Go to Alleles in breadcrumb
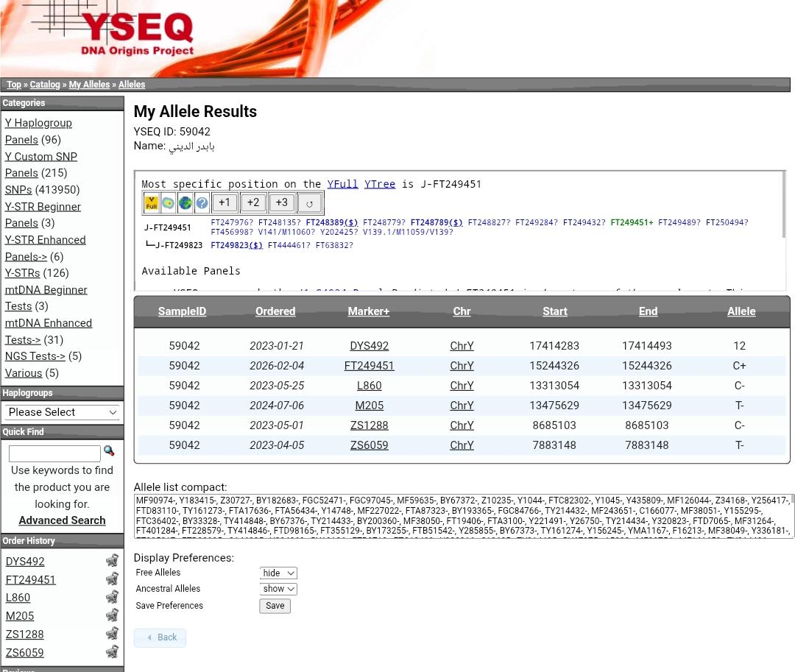Screen dimensions: 795x672 click(132, 85)
